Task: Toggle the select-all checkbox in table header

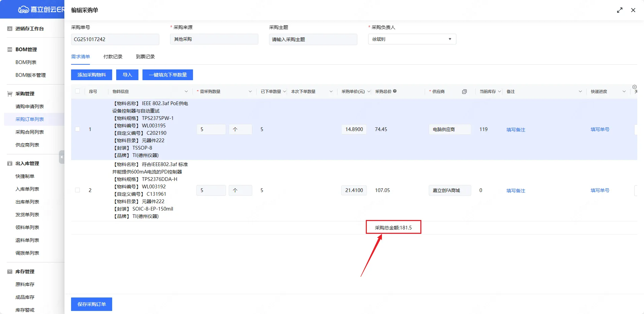Action: pos(77,91)
